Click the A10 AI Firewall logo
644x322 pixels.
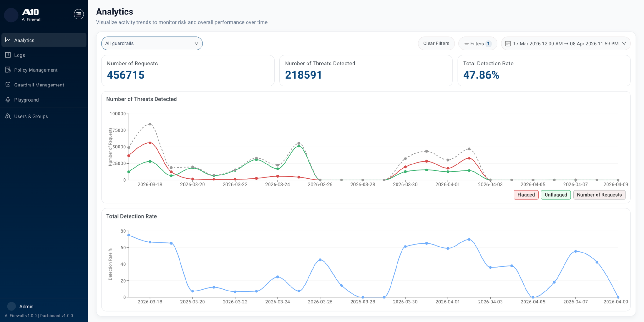(x=31, y=14)
